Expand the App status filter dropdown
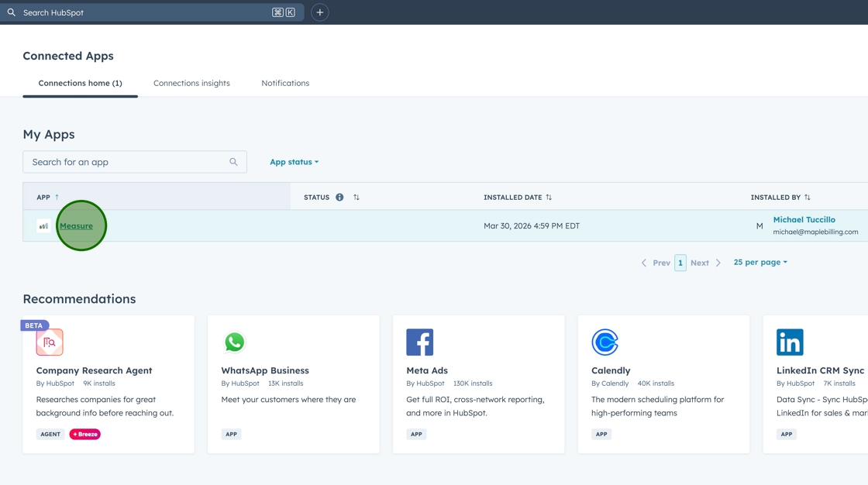868x485 pixels. (294, 162)
